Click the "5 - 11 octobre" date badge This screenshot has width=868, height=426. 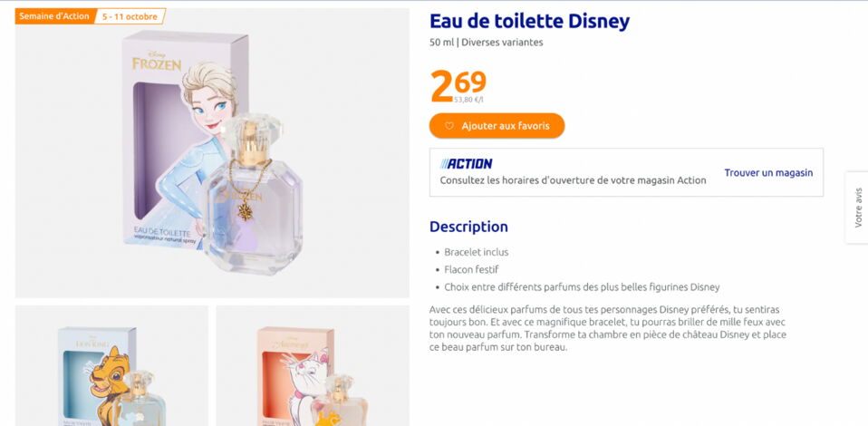point(130,16)
